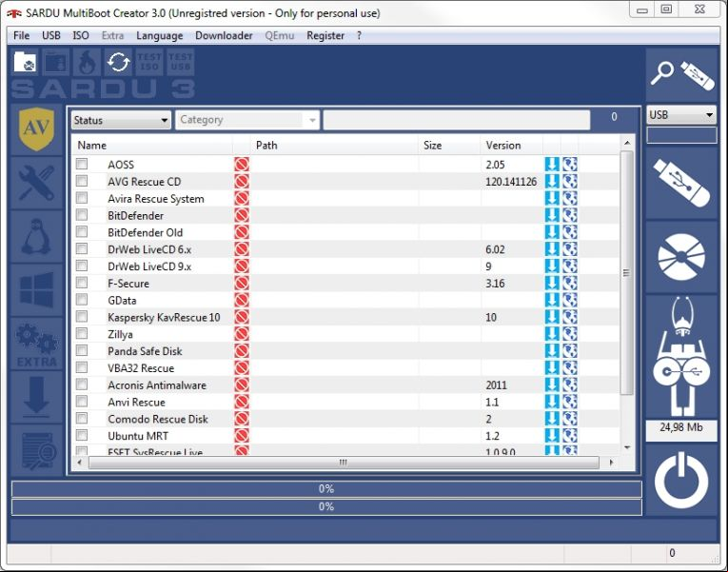Click the download arrow for Panda Safe Disk
728x572 pixels.
coord(552,351)
